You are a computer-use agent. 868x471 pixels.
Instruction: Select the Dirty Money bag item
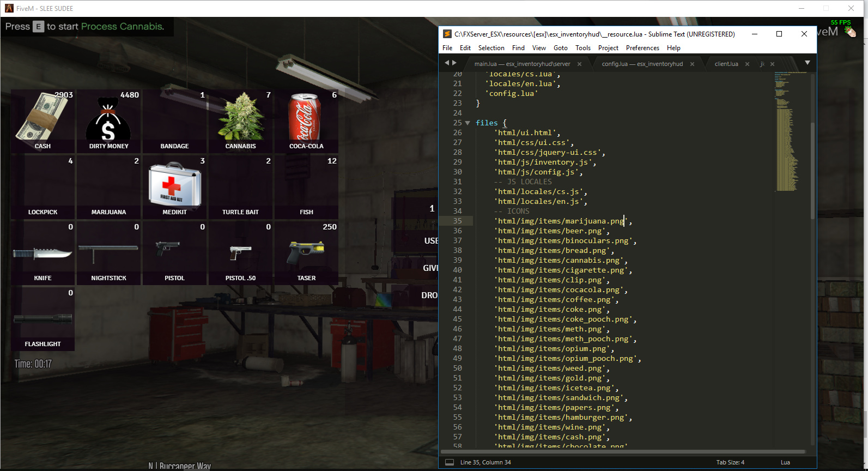pyautogui.click(x=108, y=120)
